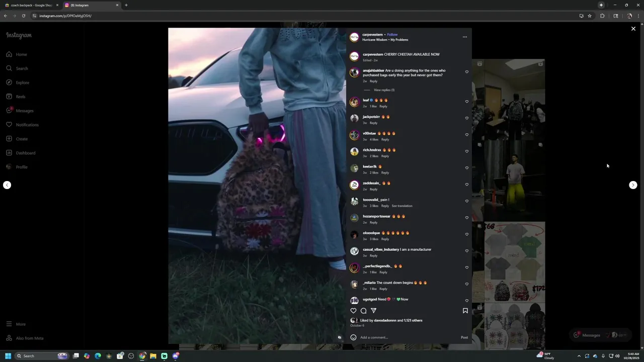Like rich.hndrxx's comment with the heart
This screenshot has height=362, width=644.
pos(467,151)
